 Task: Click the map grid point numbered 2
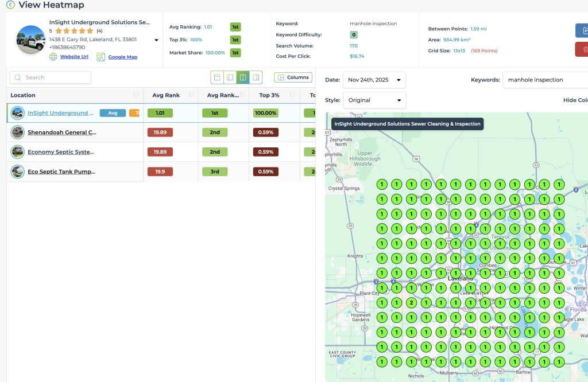pos(411,303)
